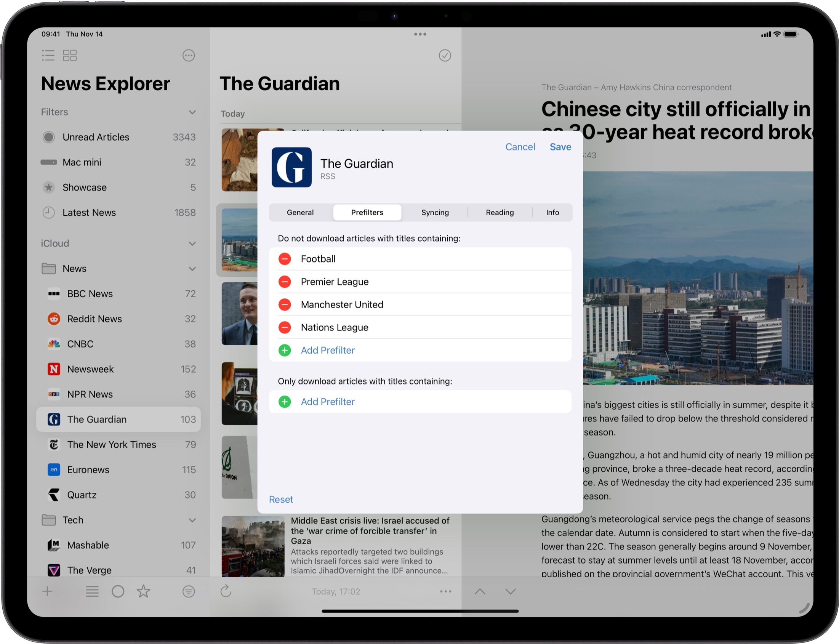Cancel the feed settings dialog
The image size is (839, 644).
pyautogui.click(x=520, y=147)
